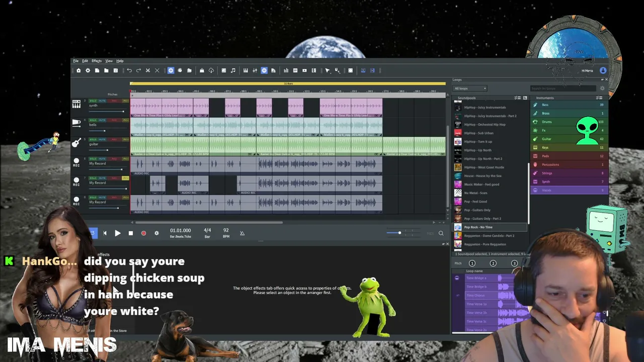Click the mouse pointer tool icon
The width and height of the screenshot is (644, 362).
pos(328,70)
